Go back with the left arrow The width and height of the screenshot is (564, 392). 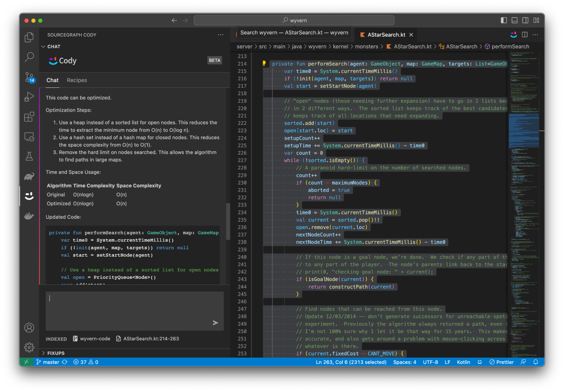pos(174,20)
